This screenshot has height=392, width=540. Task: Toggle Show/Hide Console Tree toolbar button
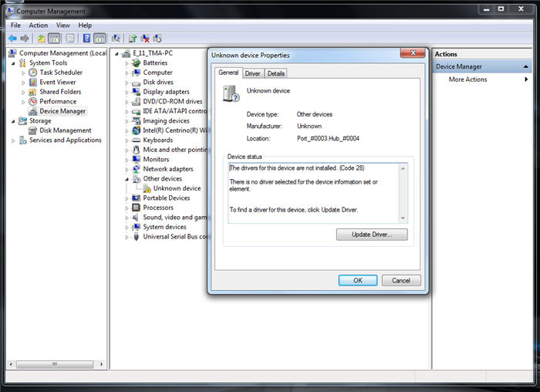coord(54,39)
